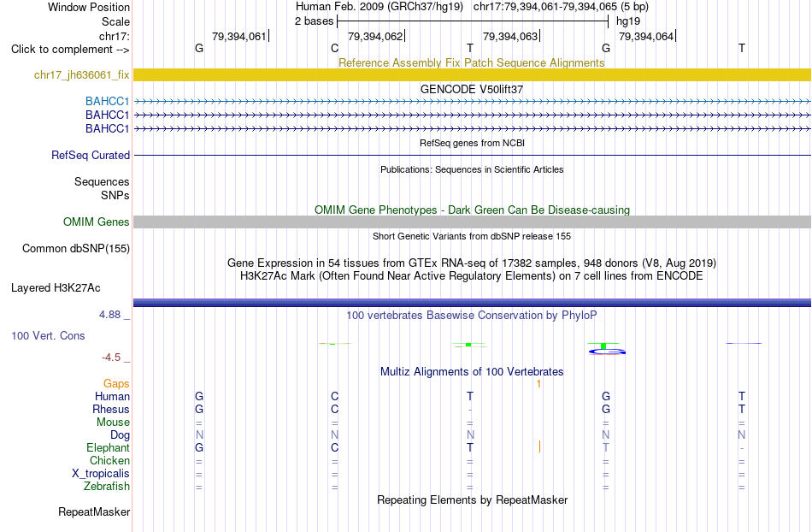Click the 2 bases scale bar

[x=473, y=21]
